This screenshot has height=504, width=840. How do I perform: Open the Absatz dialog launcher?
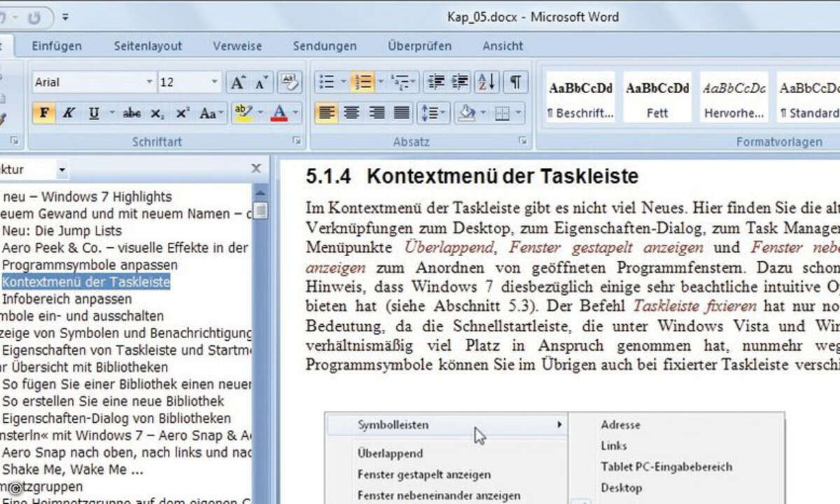click(x=522, y=141)
